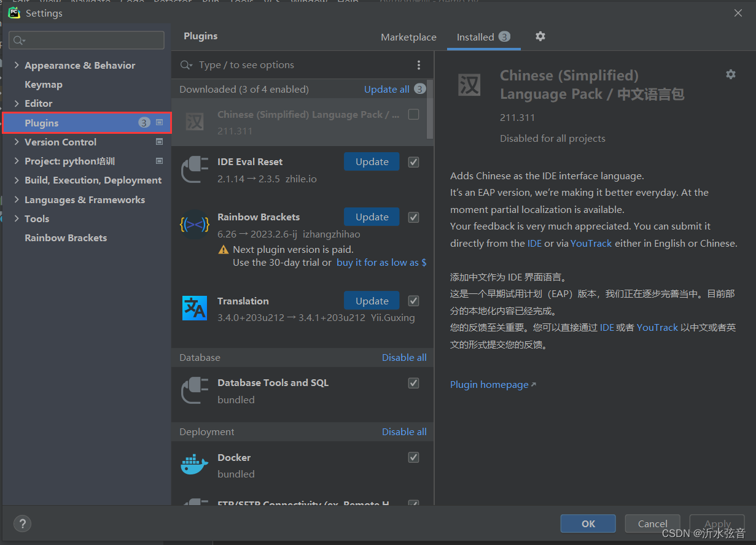Switch to the Marketplace tab
Screen dimensions: 756x545
[408, 37]
